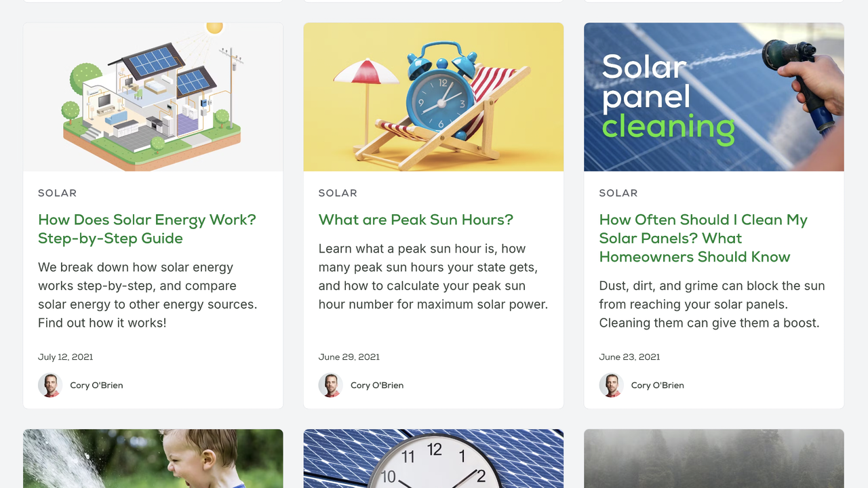Select Cory O'Brien name under Peak Sun Hours
Viewport: 868px width, 488px height.
click(x=377, y=385)
